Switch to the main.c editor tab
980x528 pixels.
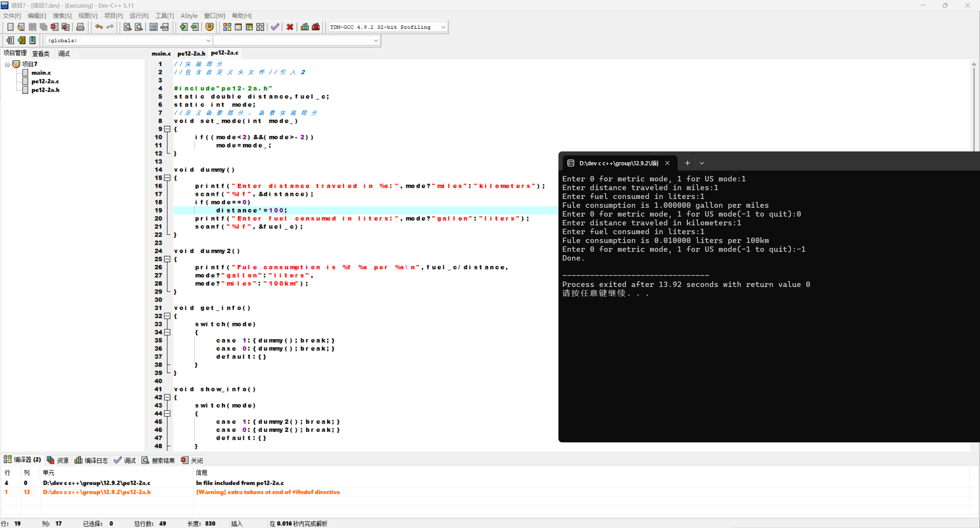click(x=161, y=53)
